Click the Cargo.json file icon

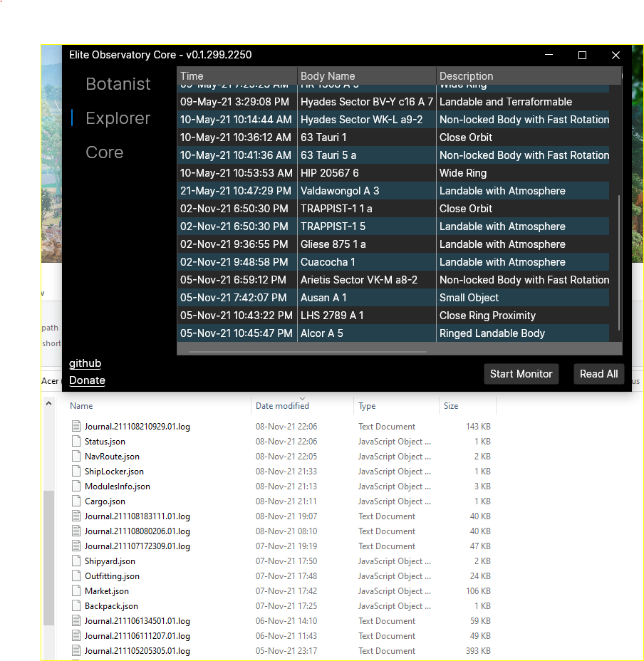pyautogui.click(x=76, y=501)
